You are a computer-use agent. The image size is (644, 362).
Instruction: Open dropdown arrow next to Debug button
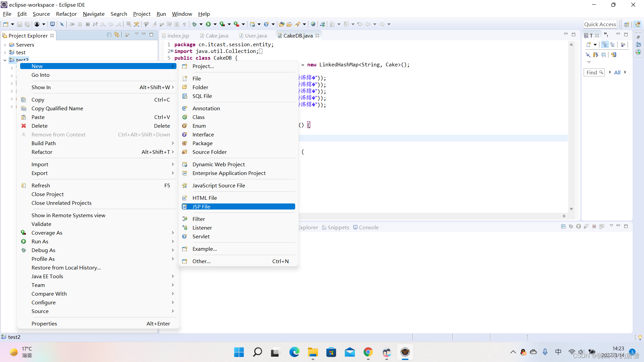pyautogui.click(x=201, y=24)
